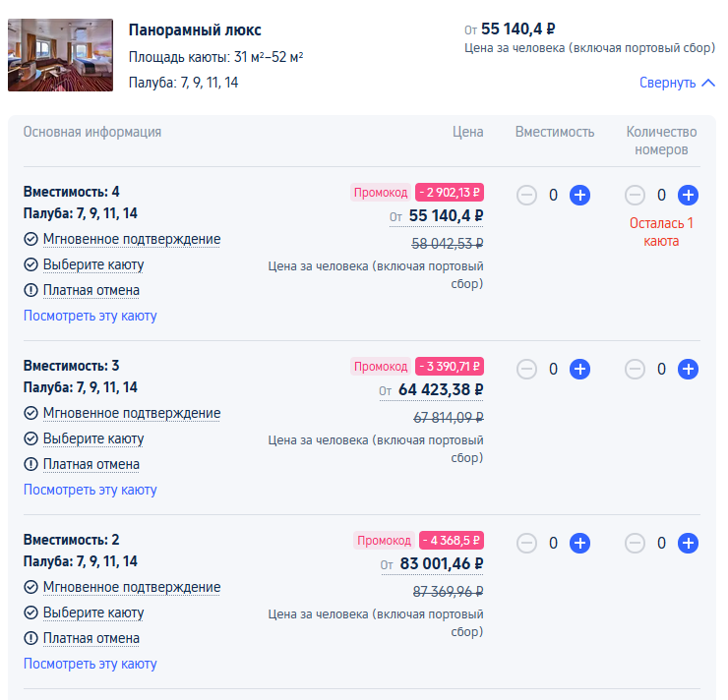Click the crossed-out price 67 814,09 ₽
The height and width of the screenshot is (700, 728).
tap(448, 418)
